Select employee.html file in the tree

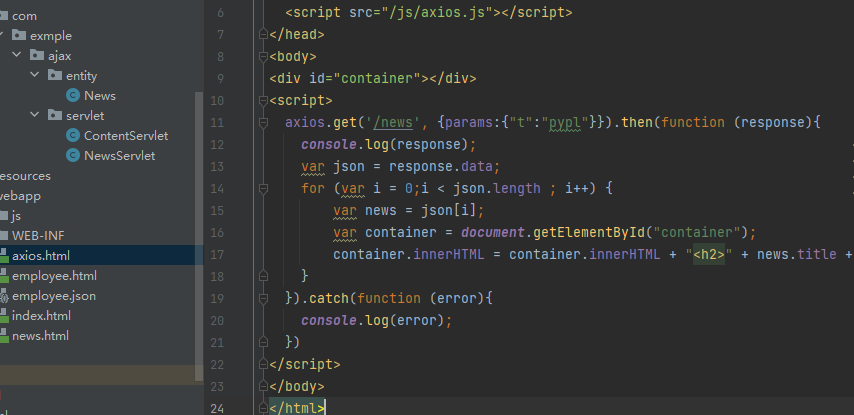[54, 276]
